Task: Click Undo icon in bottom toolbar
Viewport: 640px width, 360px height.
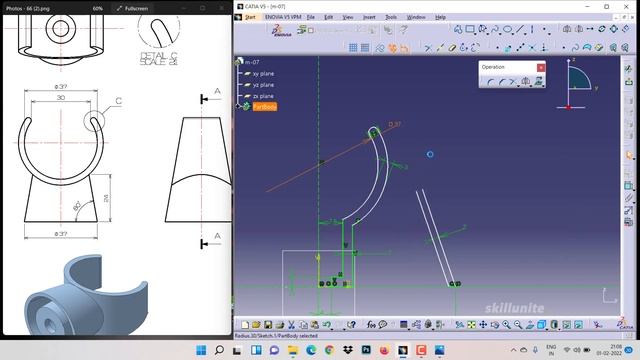Action: 326,325
